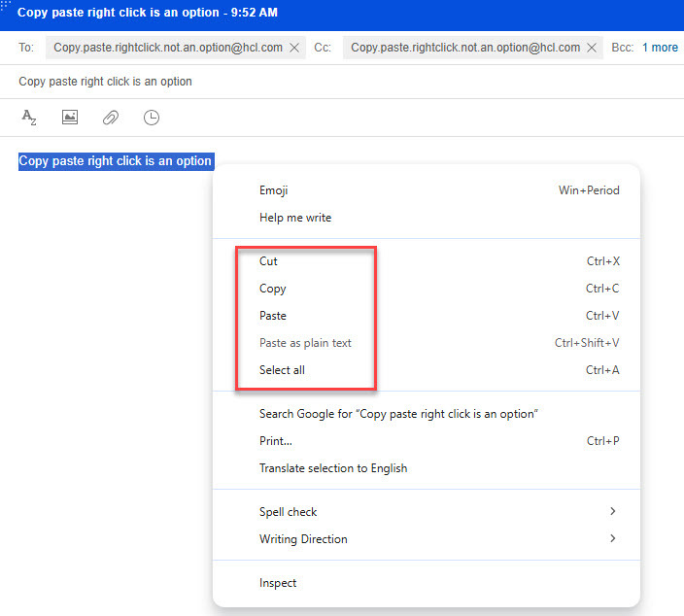Search Google for the selected text
This screenshot has width=684, height=616.
tap(398, 414)
